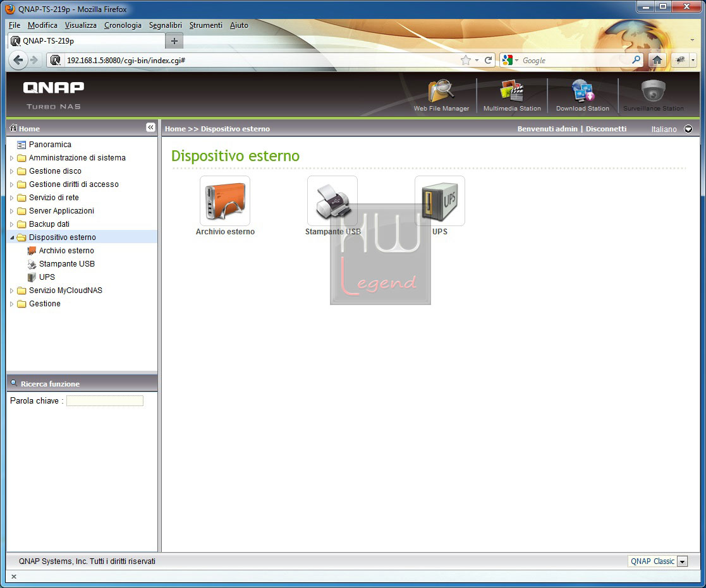The image size is (706, 588).
Task: Select Panoramica in the tree
Action: coord(50,145)
